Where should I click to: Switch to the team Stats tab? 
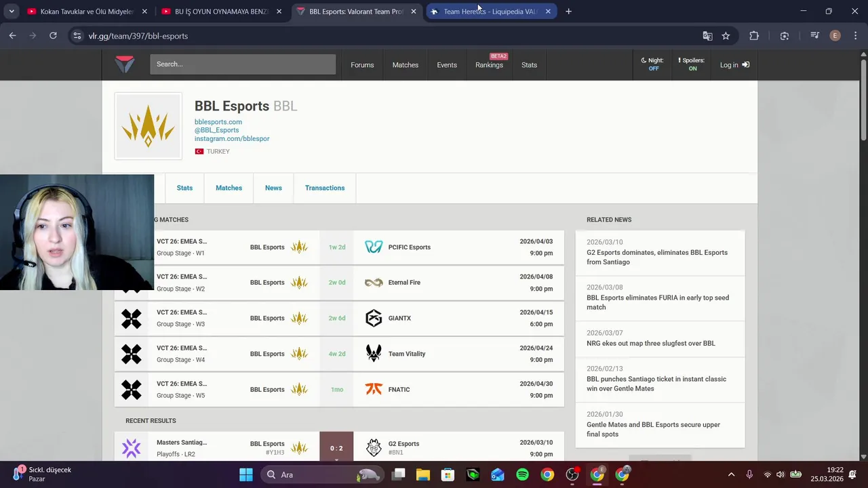click(184, 188)
